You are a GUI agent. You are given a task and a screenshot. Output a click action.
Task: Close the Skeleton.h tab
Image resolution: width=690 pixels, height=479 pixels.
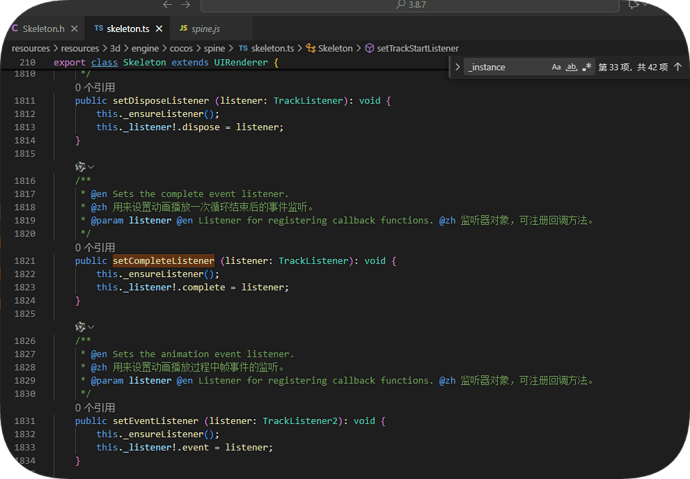(74, 29)
